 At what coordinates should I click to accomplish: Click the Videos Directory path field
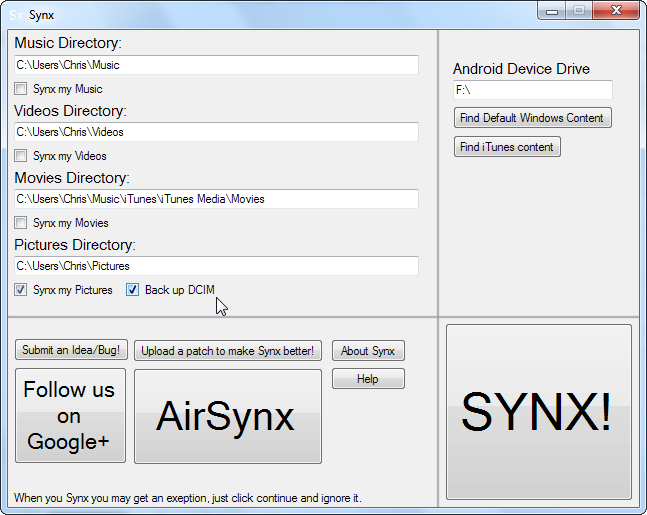(x=217, y=132)
